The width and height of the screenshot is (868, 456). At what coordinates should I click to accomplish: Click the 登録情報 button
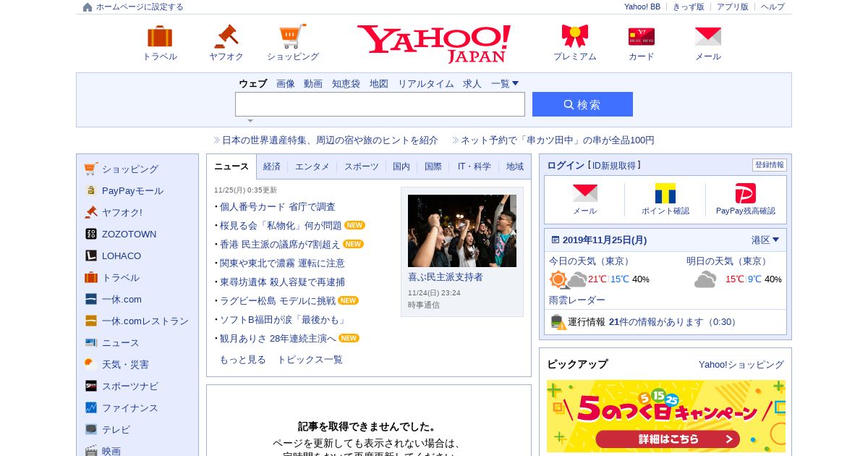(770, 165)
